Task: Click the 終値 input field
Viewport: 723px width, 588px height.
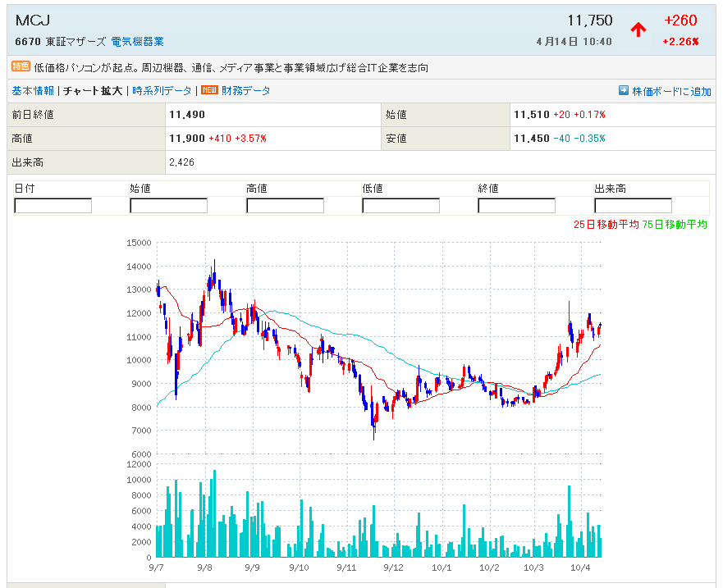Action: pyautogui.click(x=517, y=206)
